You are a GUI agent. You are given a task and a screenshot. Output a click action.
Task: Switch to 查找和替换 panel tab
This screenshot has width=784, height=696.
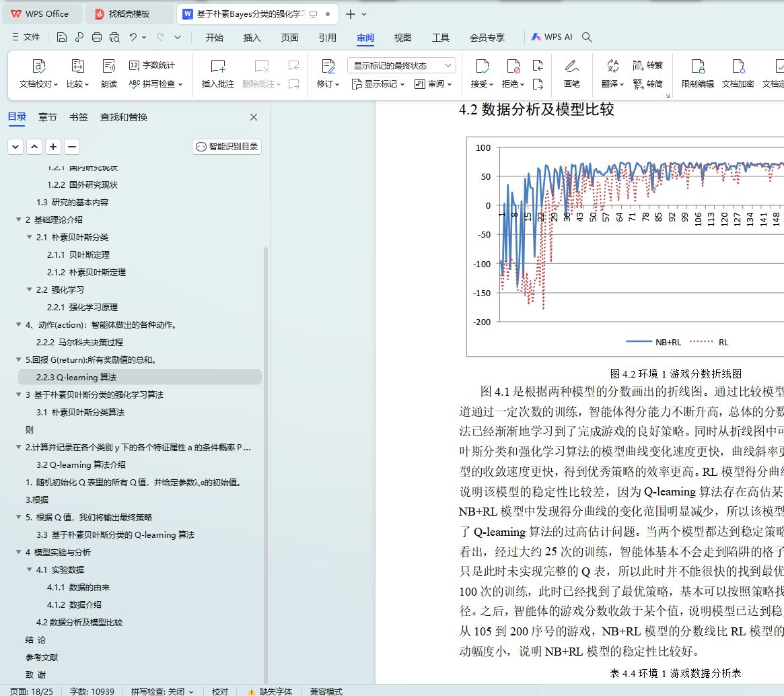coord(124,117)
